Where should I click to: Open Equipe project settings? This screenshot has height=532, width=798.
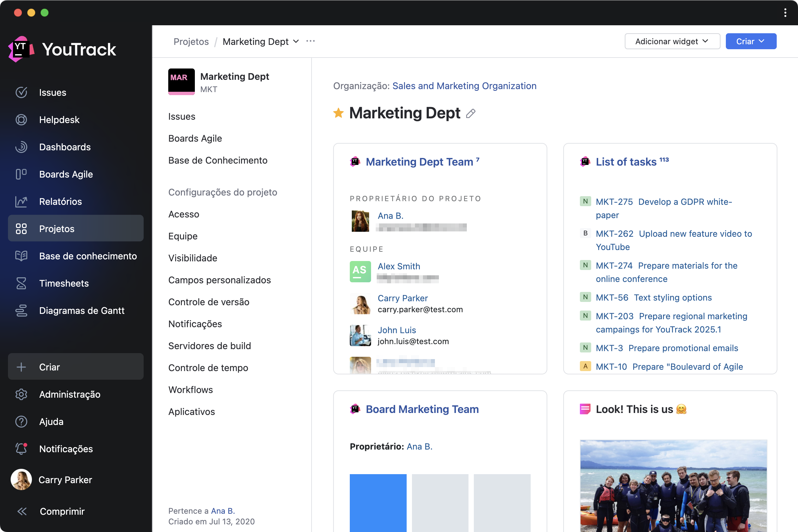pyautogui.click(x=183, y=236)
